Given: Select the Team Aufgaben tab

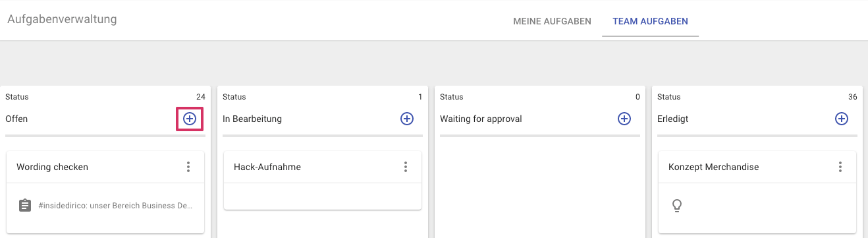Looking at the screenshot, I should pos(650,21).
